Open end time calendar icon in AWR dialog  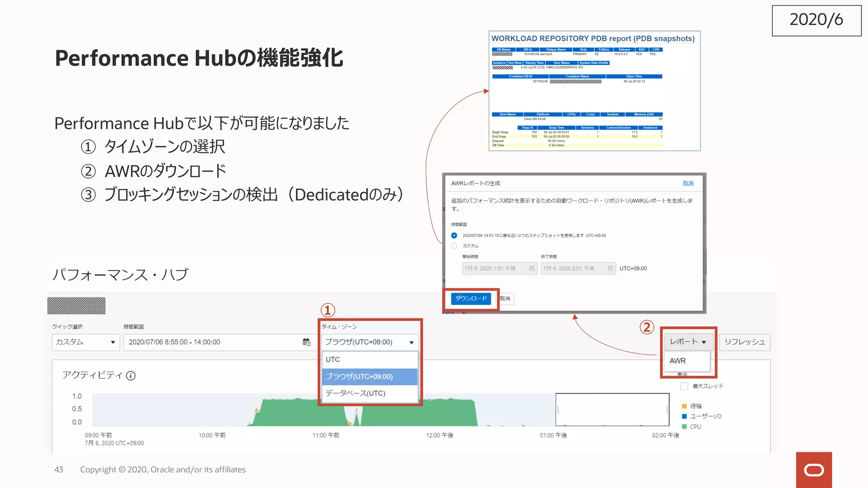click(610, 269)
